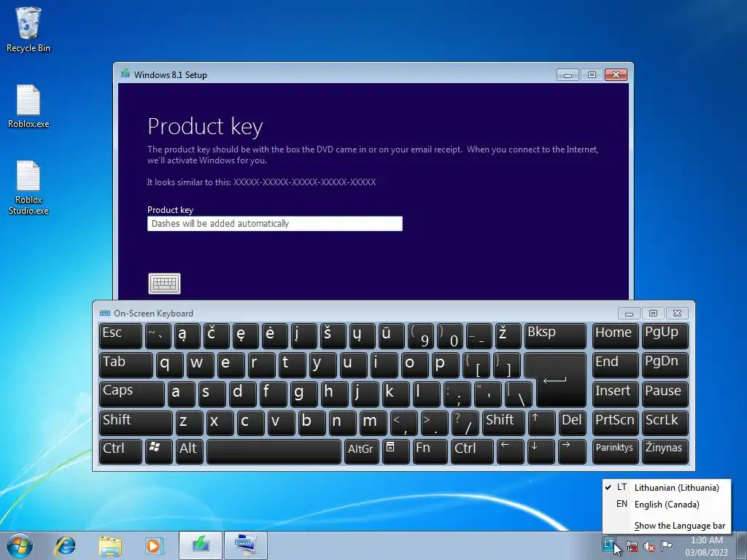
Task: Tap the Bksp key
Action: click(x=555, y=335)
